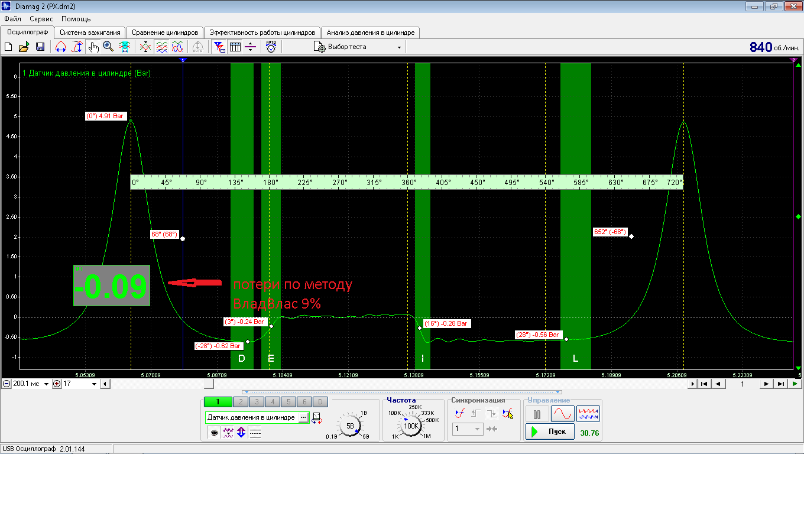Screen dimensions: 804x532
Task: Click the timeline scrollbar thumb
Action: (209, 384)
